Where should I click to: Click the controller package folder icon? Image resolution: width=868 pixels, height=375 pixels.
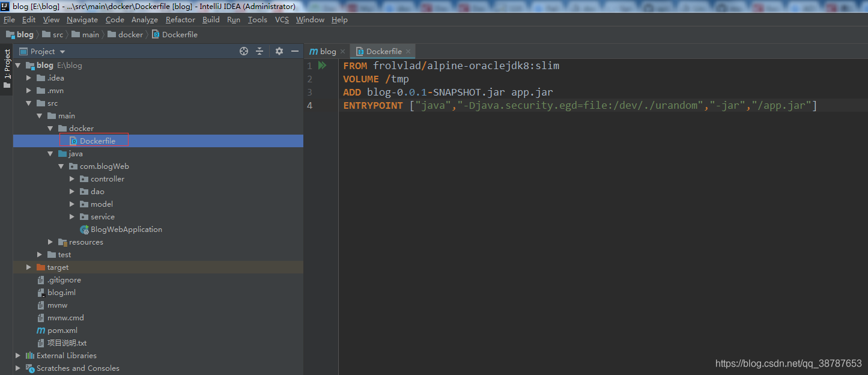point(84,179)
